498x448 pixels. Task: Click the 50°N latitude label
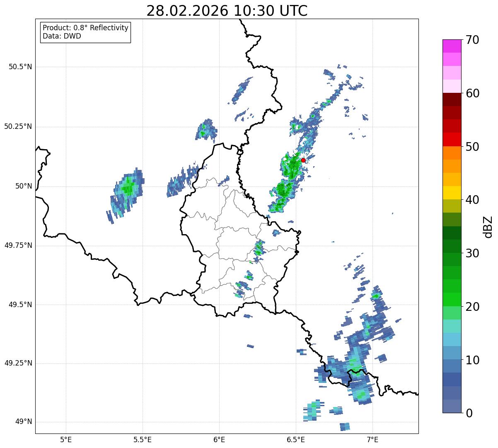coord(24,186)
